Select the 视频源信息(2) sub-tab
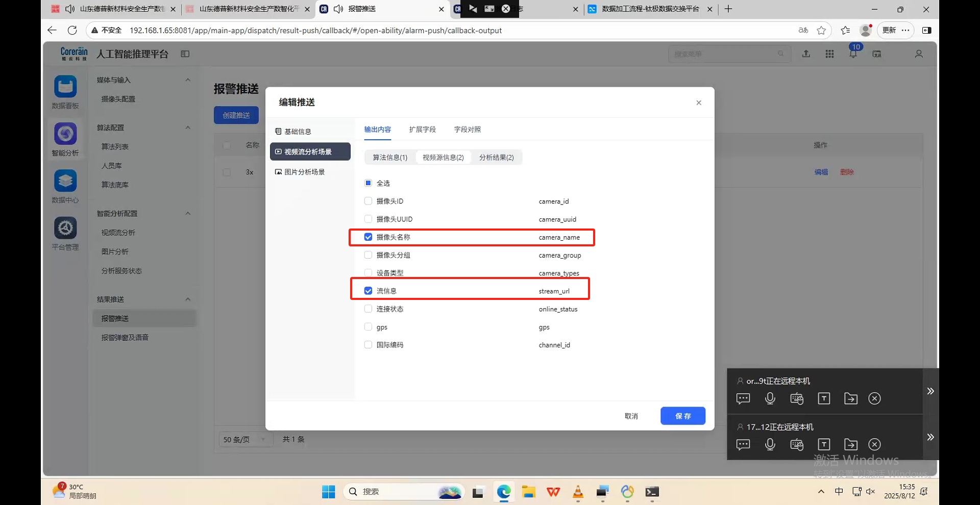This screenshot has height=505, width=980. 443,158
